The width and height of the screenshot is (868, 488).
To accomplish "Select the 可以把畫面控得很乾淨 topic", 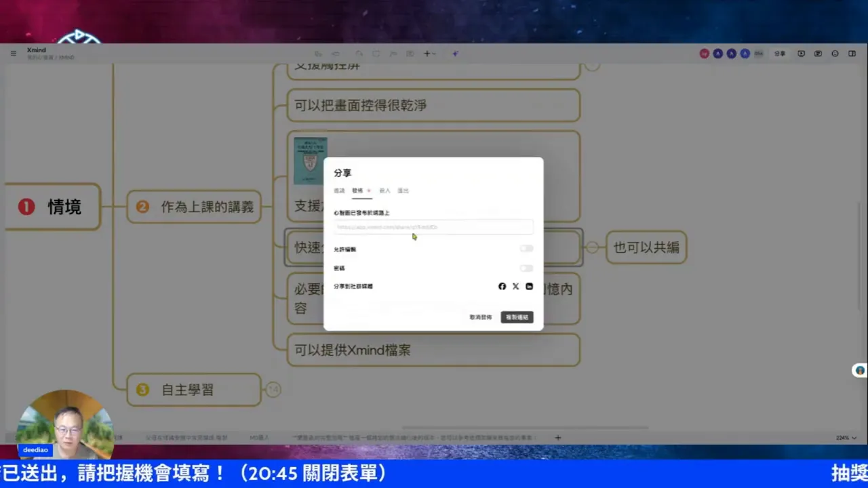I will (433, 105).
